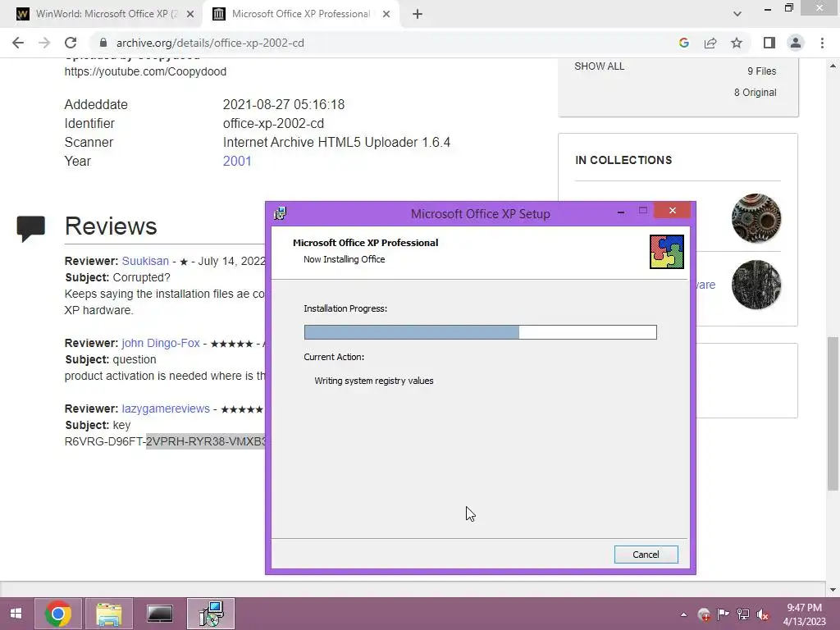The image size is (840, 630).
Task: Open reviewer john Dingo-Fox's profile
Action: click(x=161, y=343)
